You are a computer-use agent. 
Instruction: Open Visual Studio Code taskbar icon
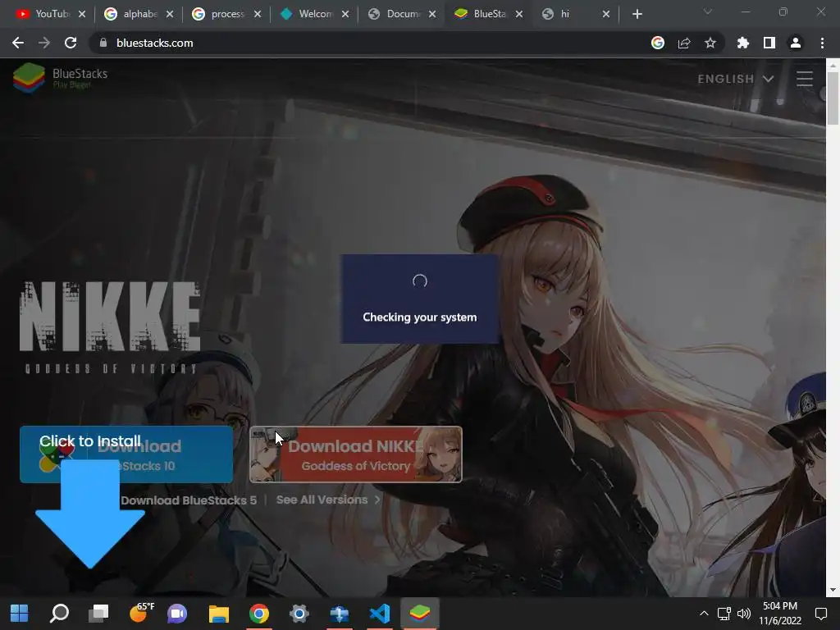[x=380, y=614]
